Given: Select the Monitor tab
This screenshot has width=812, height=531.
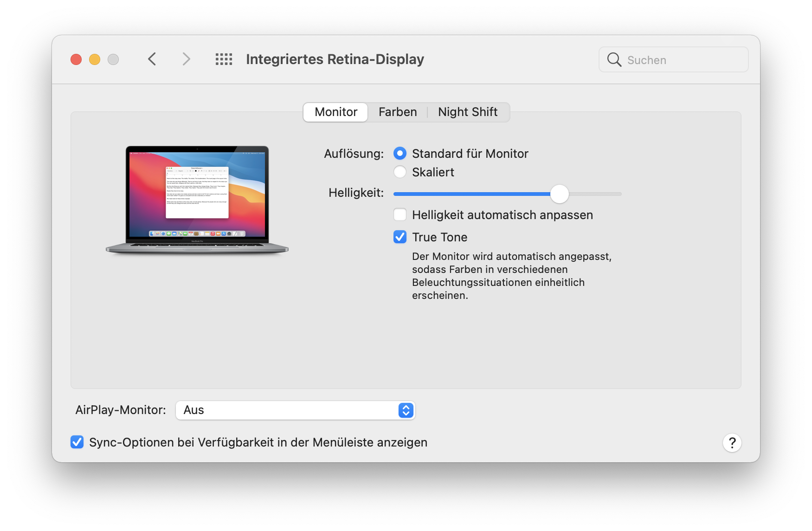Looking at the screenshot, I should [336, 112].
